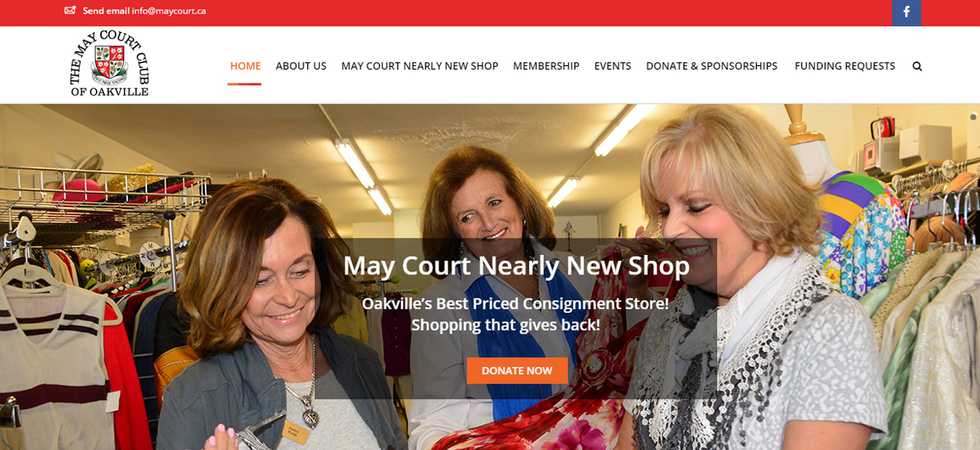Screen dimensions: 980x450
Task: Click the May Court Nearly New Shop heading
Action: click(516, 265)
